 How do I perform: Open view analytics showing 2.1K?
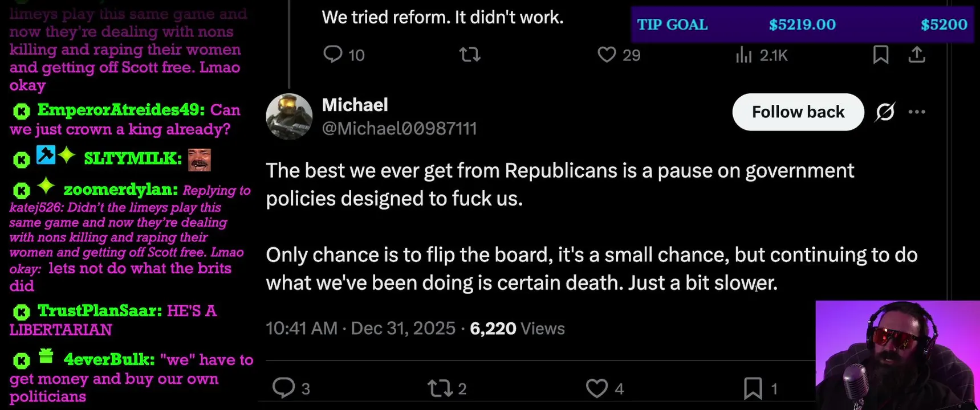[743, 55]
